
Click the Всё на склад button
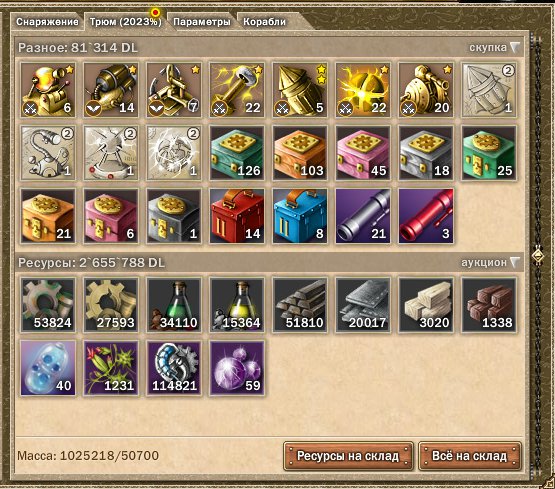[470, 456]
